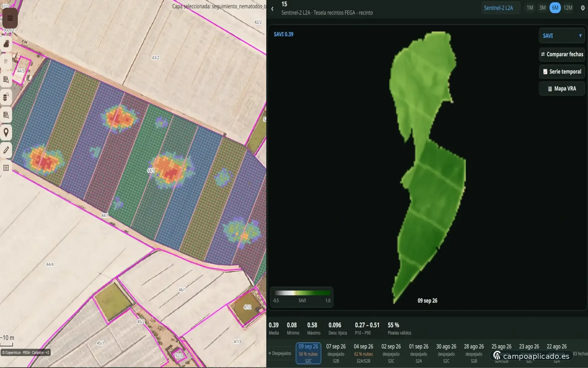Click the dotted raster icon in the toolbar
588x368 pixels.
(x=6, y=62)
